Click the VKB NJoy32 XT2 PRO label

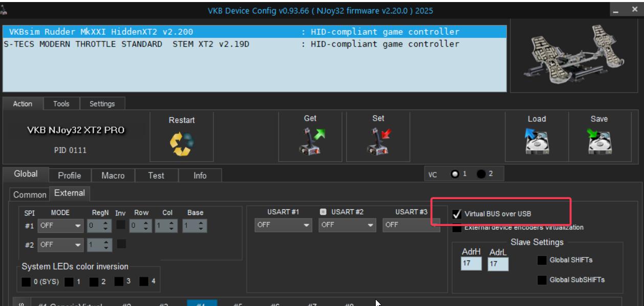76,130
